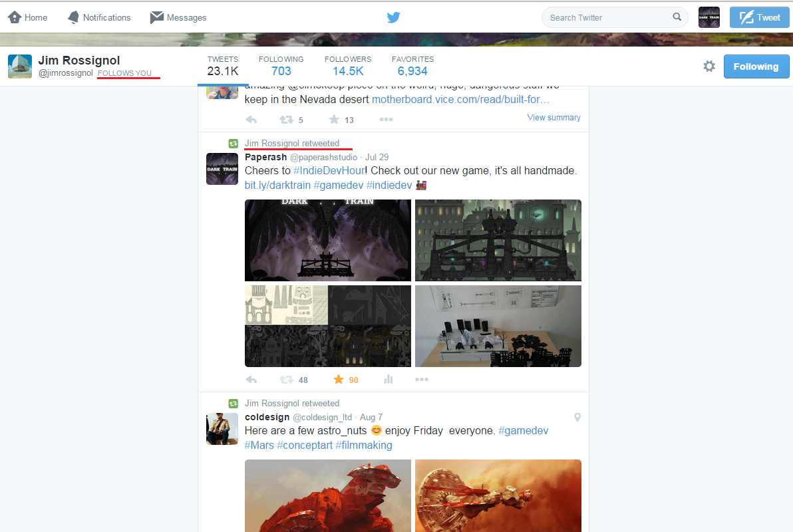Click the @paperashstudio handle
Screen dimensions: 793x532
[324, 158]
